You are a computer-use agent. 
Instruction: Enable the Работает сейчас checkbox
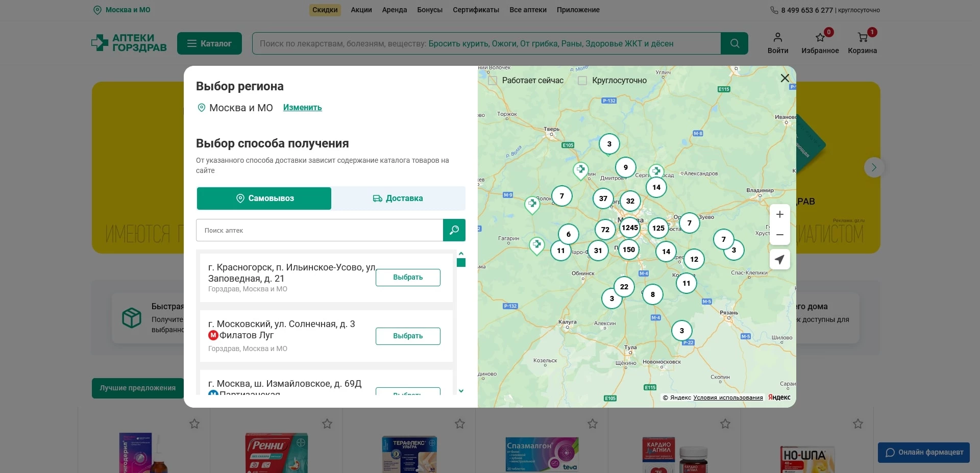pyautogui.click(x=493, y=81)
